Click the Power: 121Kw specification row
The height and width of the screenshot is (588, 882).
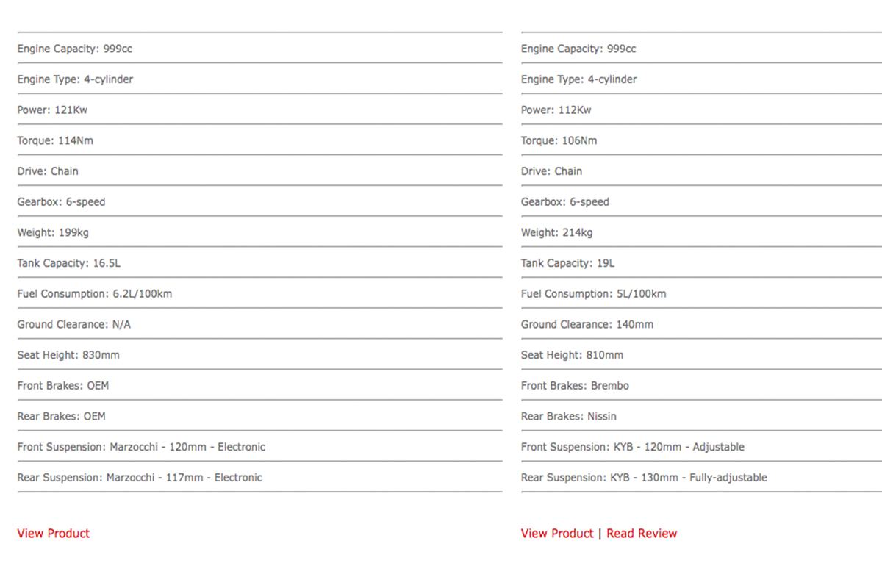(x=259, y=110)
